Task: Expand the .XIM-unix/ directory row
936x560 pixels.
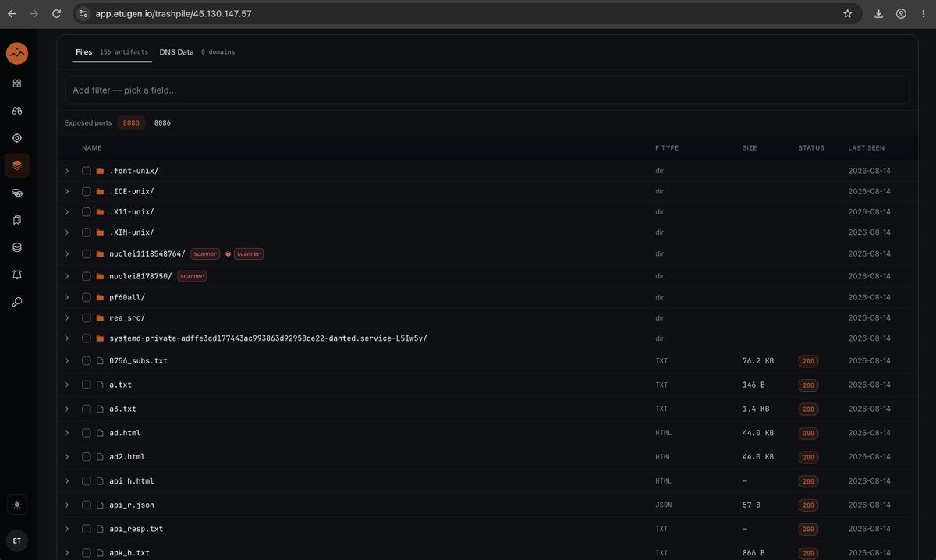Action: 67,232
